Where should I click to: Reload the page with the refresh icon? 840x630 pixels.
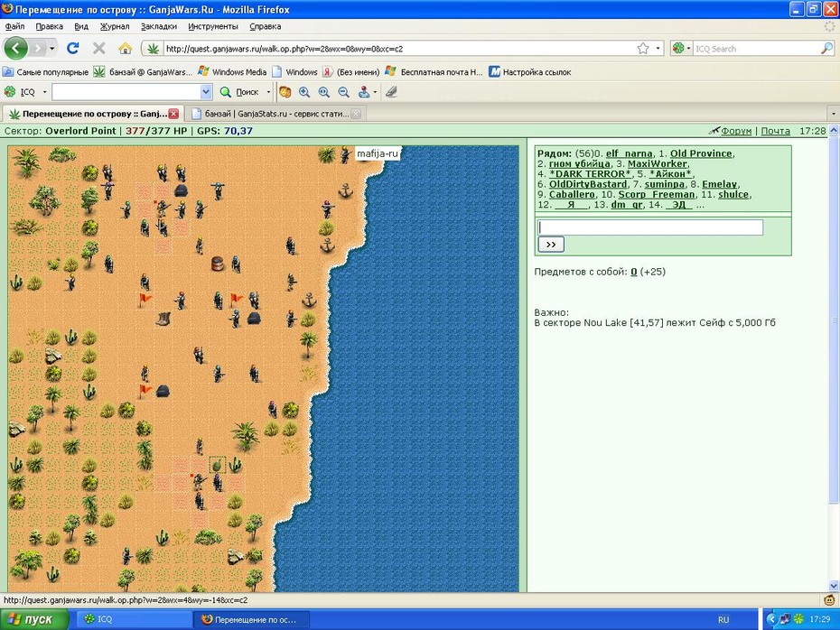tap(72, 48)
